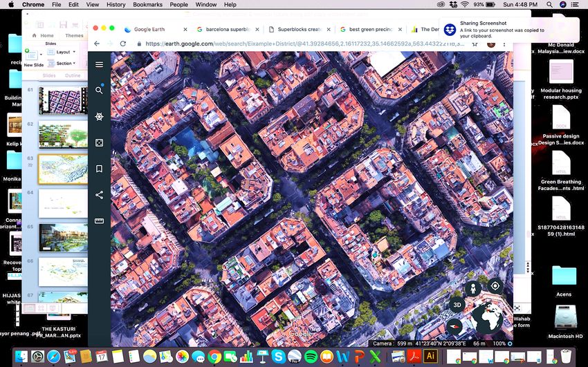Click the share icon in Earth sidebar
Viewport: 588px width, 367px height.
click(99, 195)
